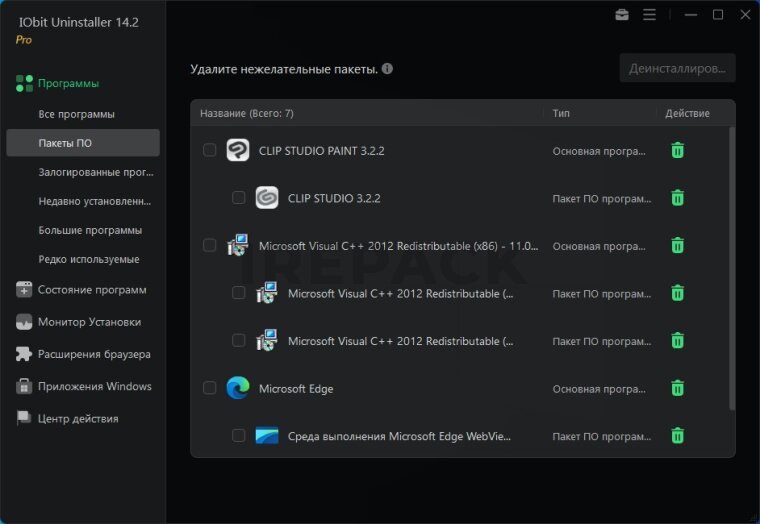This screenshot has width=760, height=524.
Task: Expand Расширения браузера in sidebar
Action: click(x=94, y=354)
